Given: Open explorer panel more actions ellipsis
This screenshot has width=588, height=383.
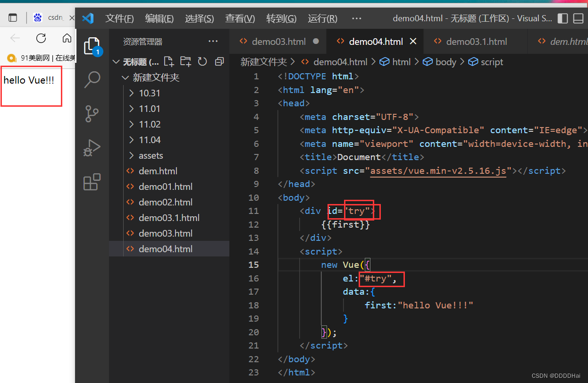Looking at the screenshot, I should pyautogui.click(x=213, y=42).
